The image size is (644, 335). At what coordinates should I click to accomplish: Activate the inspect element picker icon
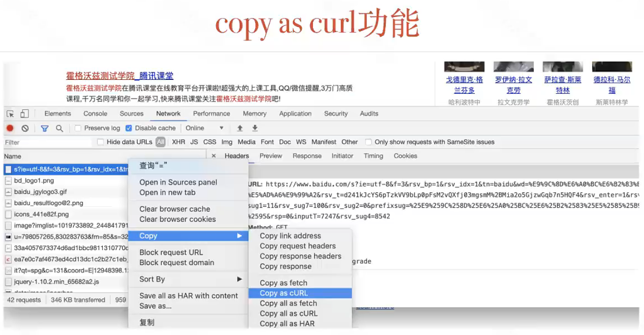click(x=10, y=114)
